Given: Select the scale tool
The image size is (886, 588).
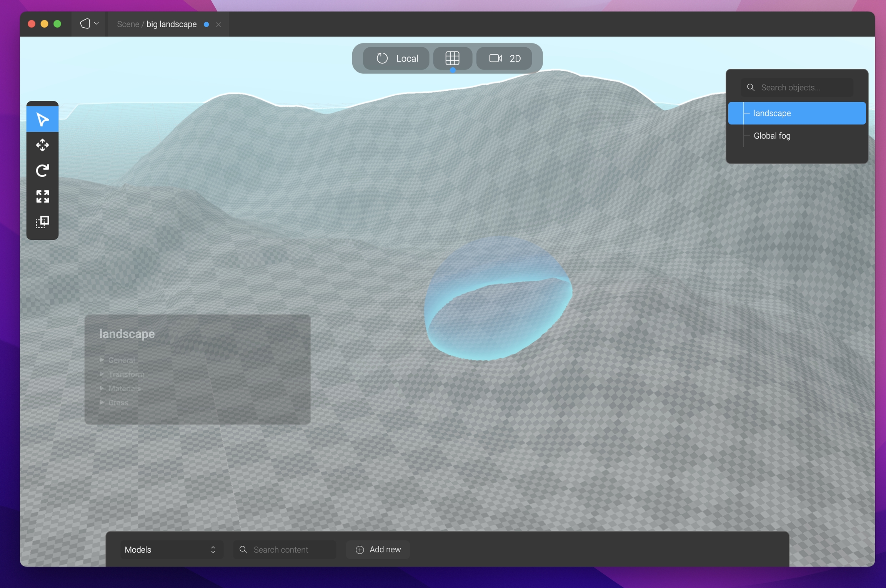Looking at the screenshot, I should coord(42,196).
